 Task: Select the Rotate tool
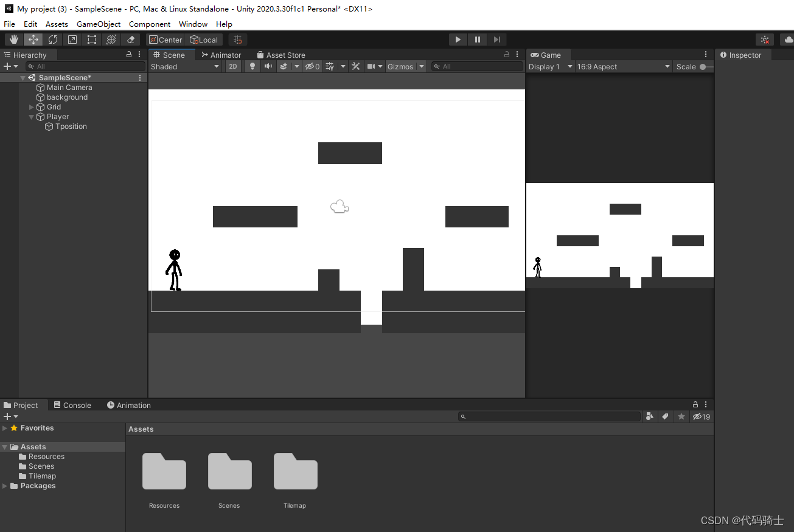click(53, 39)
